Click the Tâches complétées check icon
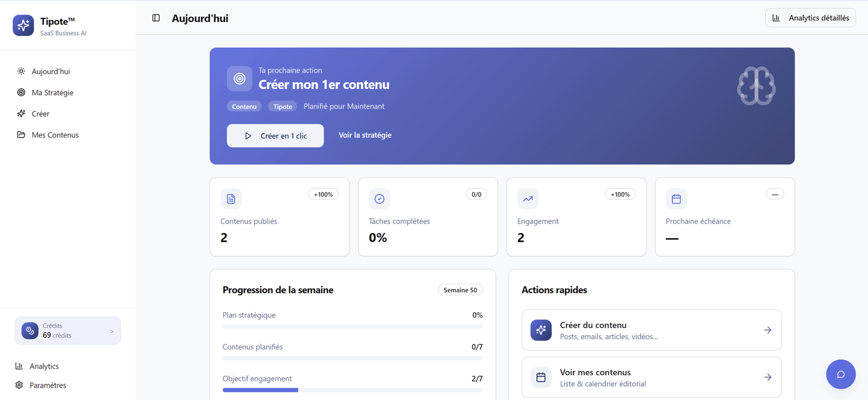This screenshot has height=400, width=868. click(379, 198)
